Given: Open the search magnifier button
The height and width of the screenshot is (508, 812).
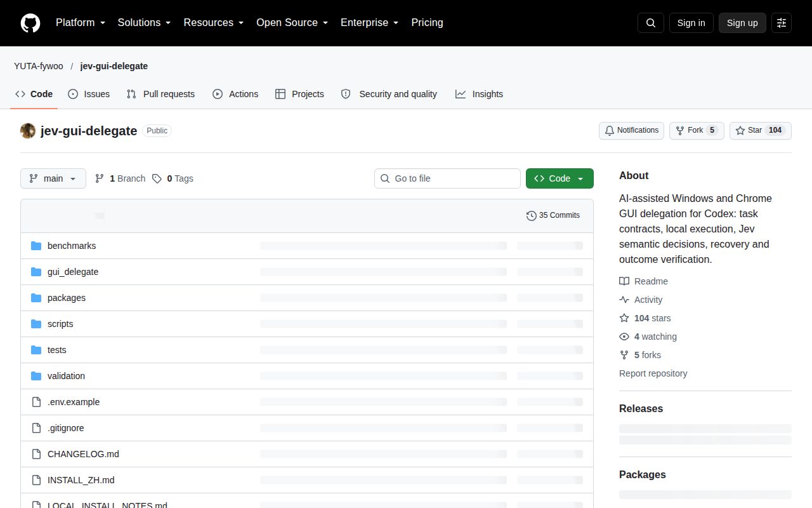Looking at the screenshot, I should pos(651,23).
